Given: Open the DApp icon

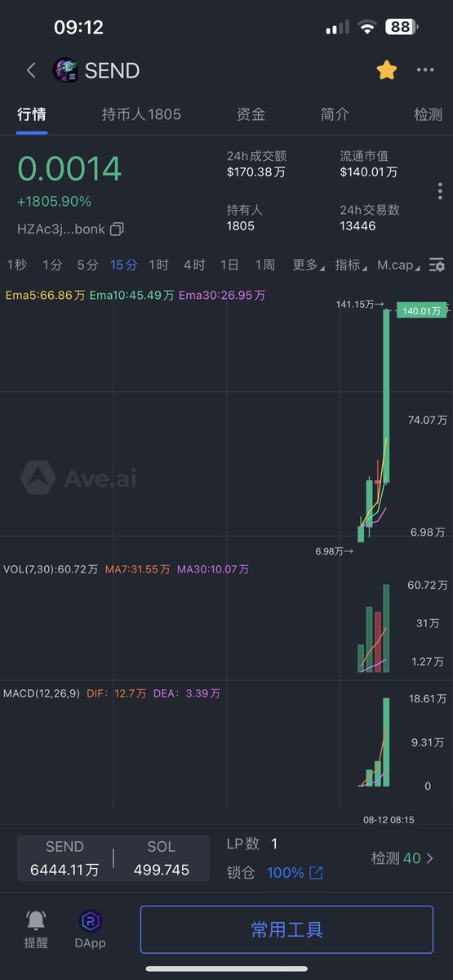Looking at the screenshot, I should coord(91,929).
